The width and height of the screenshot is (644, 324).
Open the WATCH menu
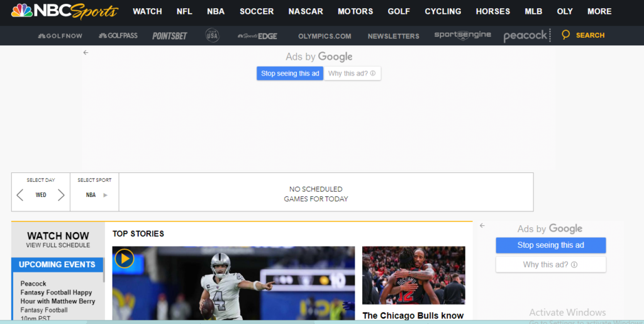[147, 11]
